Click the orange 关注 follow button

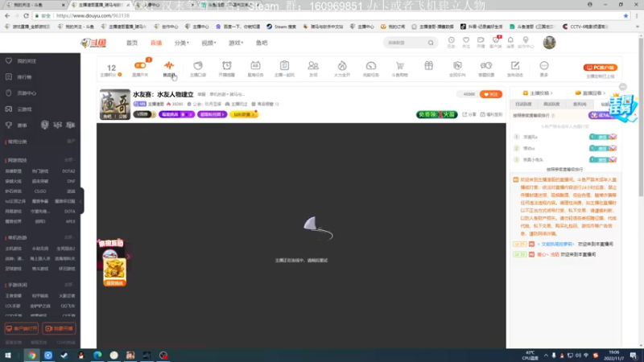[x=491, y=94]
